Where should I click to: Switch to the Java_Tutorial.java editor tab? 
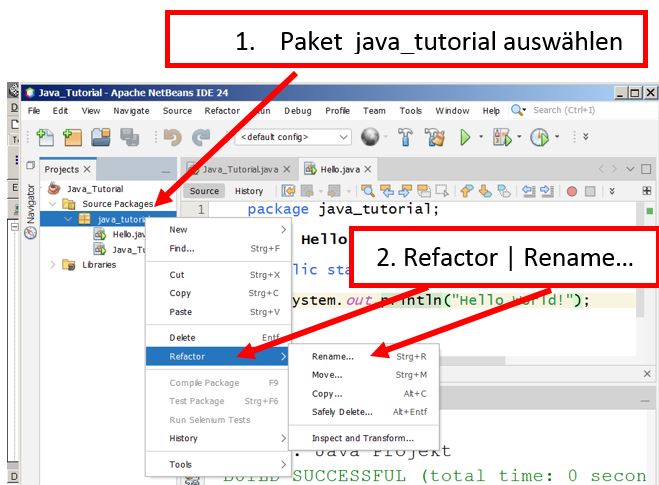coord(240,169)
